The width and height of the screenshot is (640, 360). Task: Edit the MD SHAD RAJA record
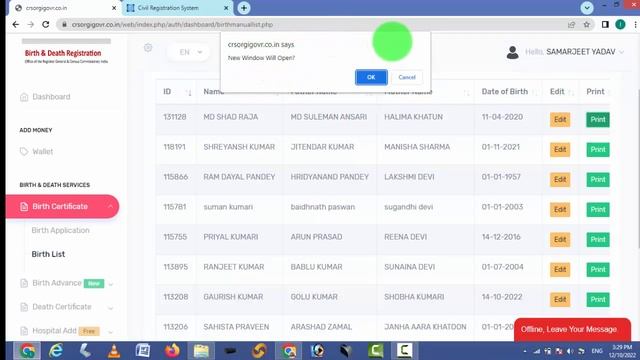pos(560,120)
